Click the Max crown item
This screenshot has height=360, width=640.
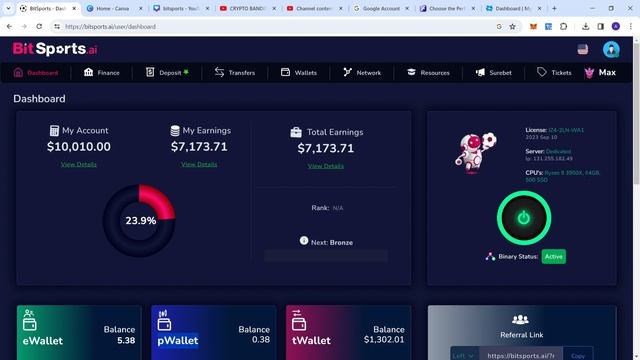(x=600, y=73)
